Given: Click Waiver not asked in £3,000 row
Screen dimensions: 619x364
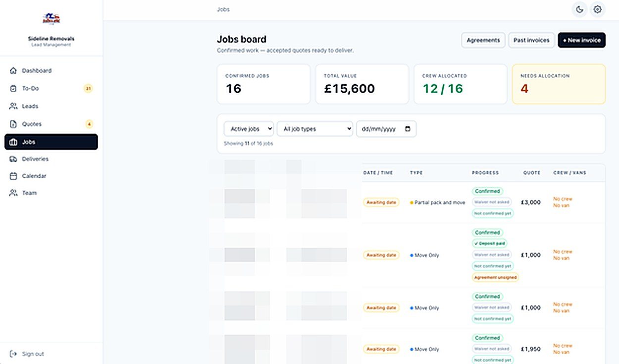Looking at the screenshot, I should pyautogui.click(x=492, y=203).
